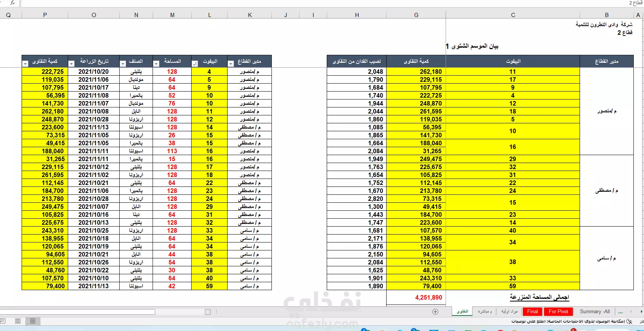Click the scrollbar split handle dots
Screen dimensions: 644x331
click(217, 312)
